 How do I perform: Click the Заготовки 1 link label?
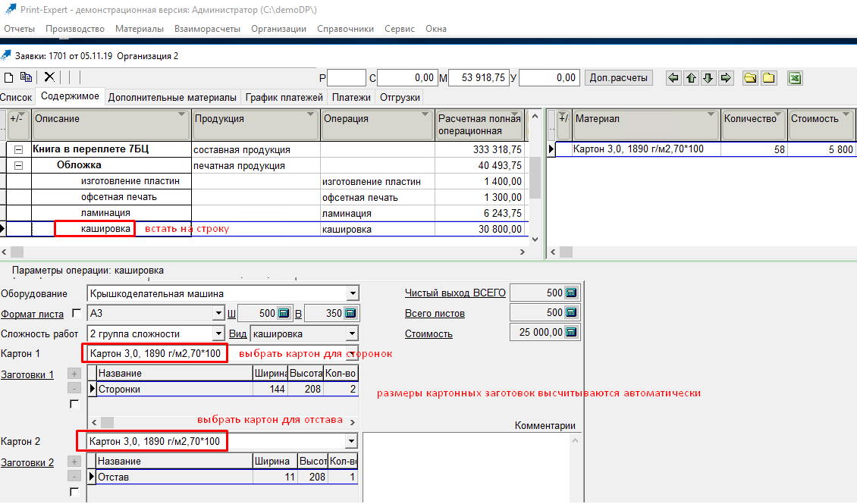click(x=27, y=374)
